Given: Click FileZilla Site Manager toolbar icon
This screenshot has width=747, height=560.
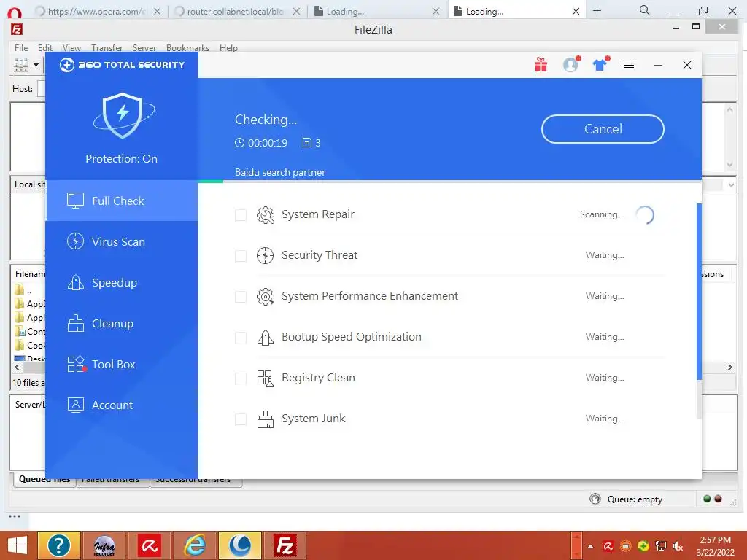Looking at the screenshot, I should (x=21, y=65).
